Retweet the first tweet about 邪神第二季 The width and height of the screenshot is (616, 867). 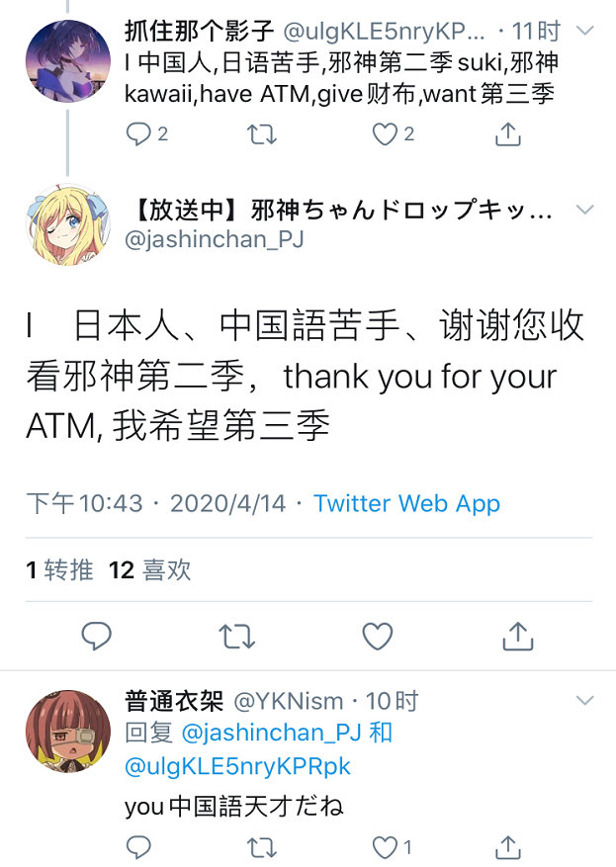[x=262, y=134]
